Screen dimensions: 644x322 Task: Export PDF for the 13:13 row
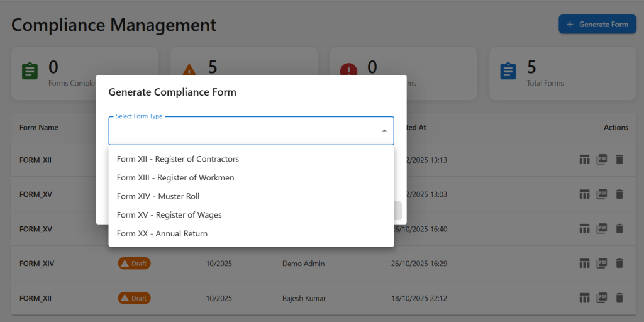(x=602, y=160)
